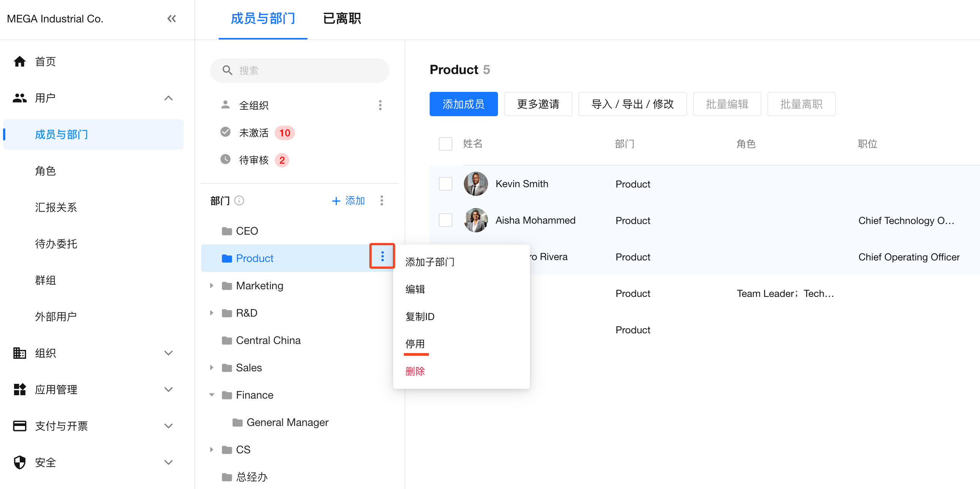Viewport: 980px width, 489px height.
Task: Expand the 组织 sidebar section chevron
Action: [x=168, y=353]
